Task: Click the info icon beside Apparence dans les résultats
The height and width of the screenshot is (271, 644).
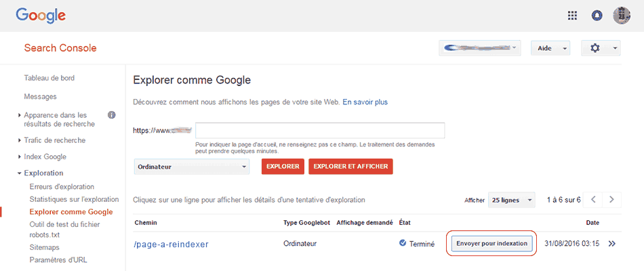Action: [111, 115]
